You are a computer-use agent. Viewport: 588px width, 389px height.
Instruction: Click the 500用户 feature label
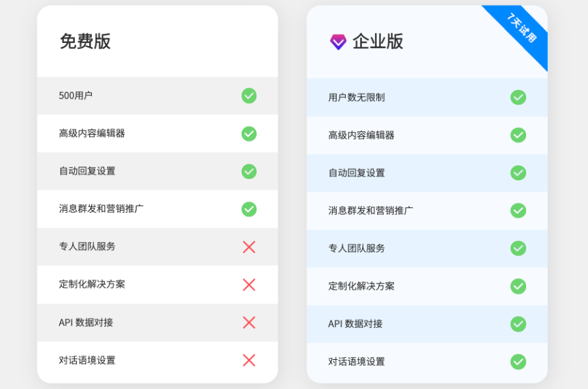(x=76, y=96)
